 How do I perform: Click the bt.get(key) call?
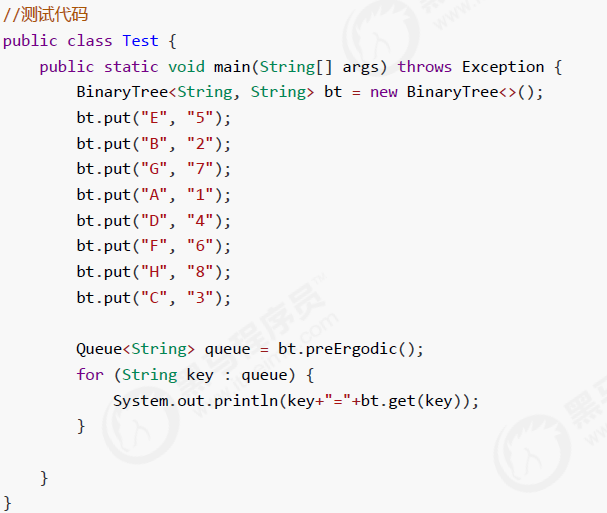click(x=410, y=401)
